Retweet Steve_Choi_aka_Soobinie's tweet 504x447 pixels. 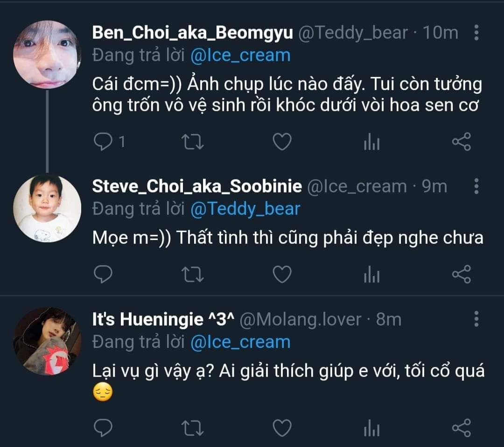pos(192,274)
